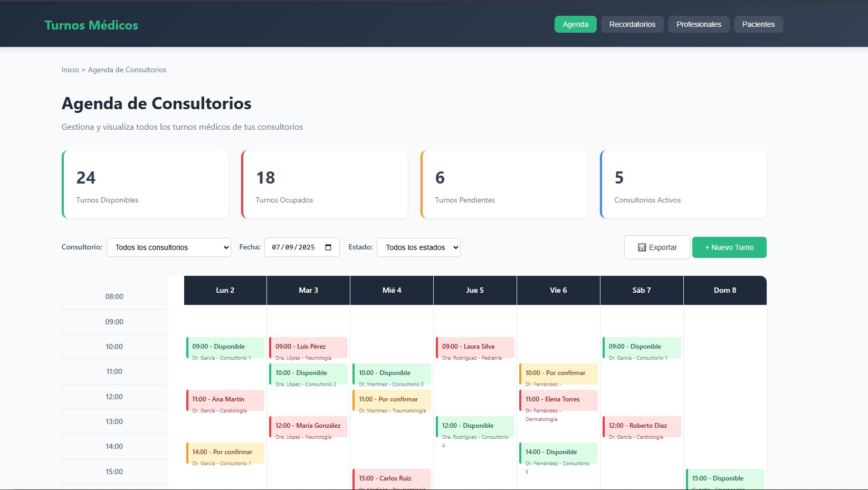Select the Turnos Disponibles stat card
Image resolution: width=868 pixels, height=490 pixels.
point(145,185)
